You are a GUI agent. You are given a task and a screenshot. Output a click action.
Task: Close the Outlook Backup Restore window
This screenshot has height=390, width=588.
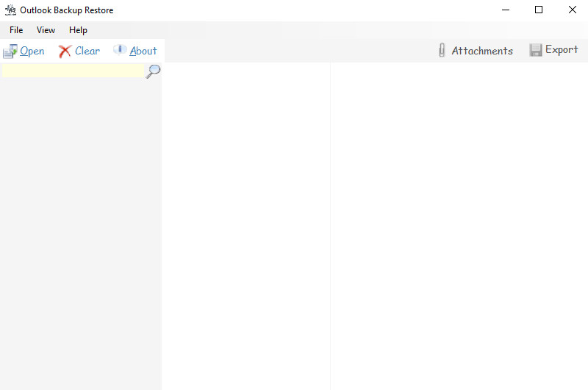pyautogui.click(x=572, y=10)
